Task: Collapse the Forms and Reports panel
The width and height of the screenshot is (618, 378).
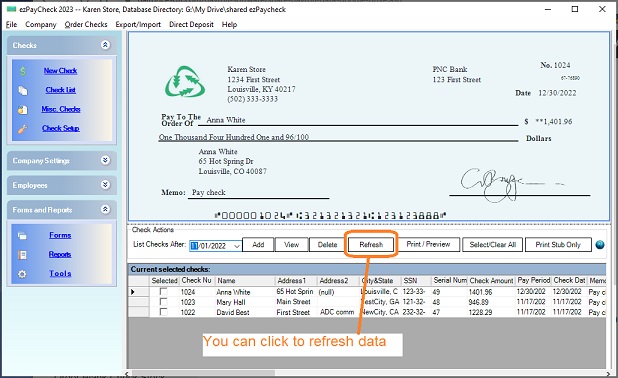Action: pyautogui.click(x=105, y=209)
